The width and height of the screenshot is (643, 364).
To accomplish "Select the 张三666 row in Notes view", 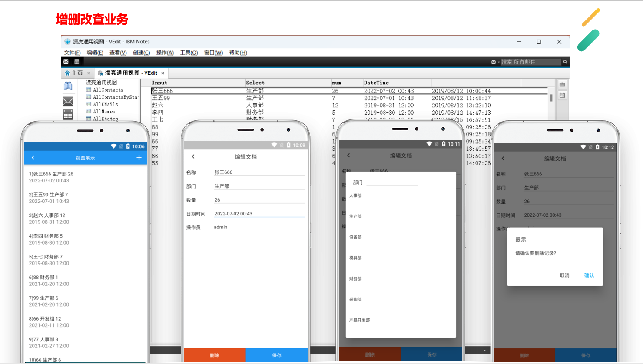I will tap(349, 91).
